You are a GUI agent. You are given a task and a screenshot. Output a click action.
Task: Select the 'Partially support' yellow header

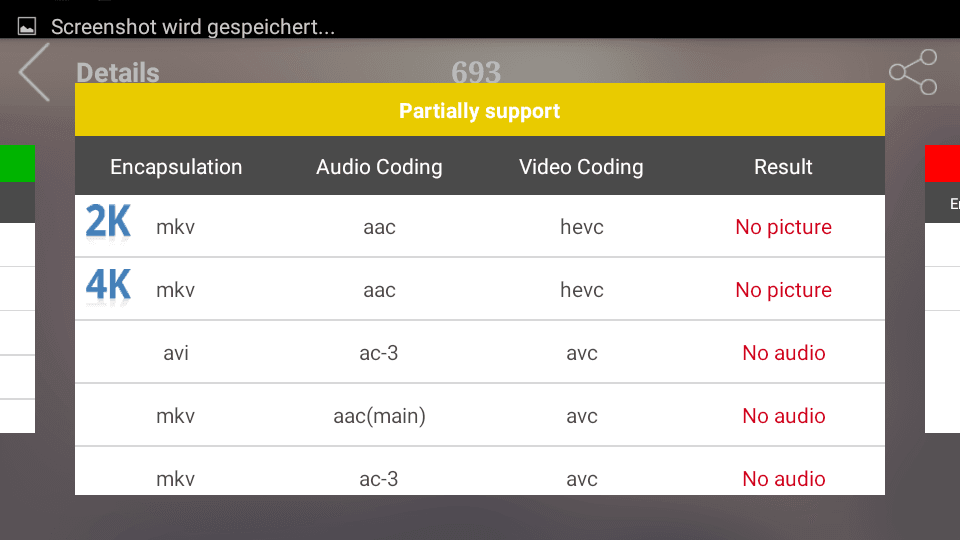pos(479,110)
